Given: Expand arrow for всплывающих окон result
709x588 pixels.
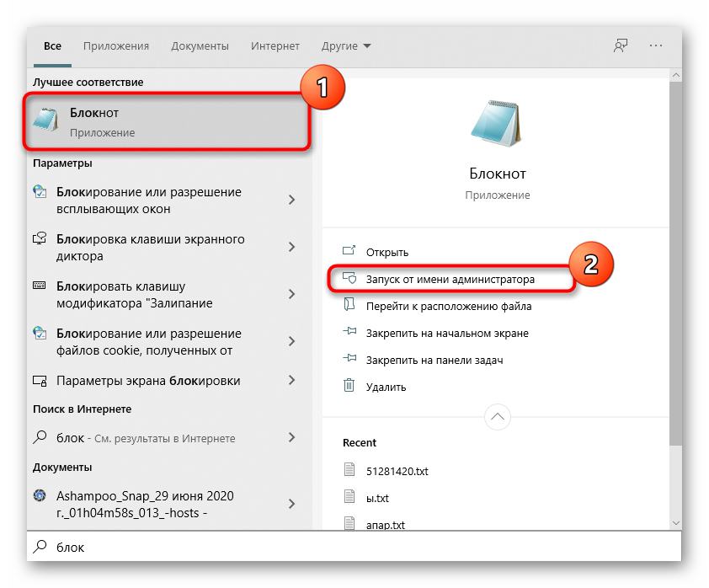Looking at the screenshot, I should [x=291, y=200].
